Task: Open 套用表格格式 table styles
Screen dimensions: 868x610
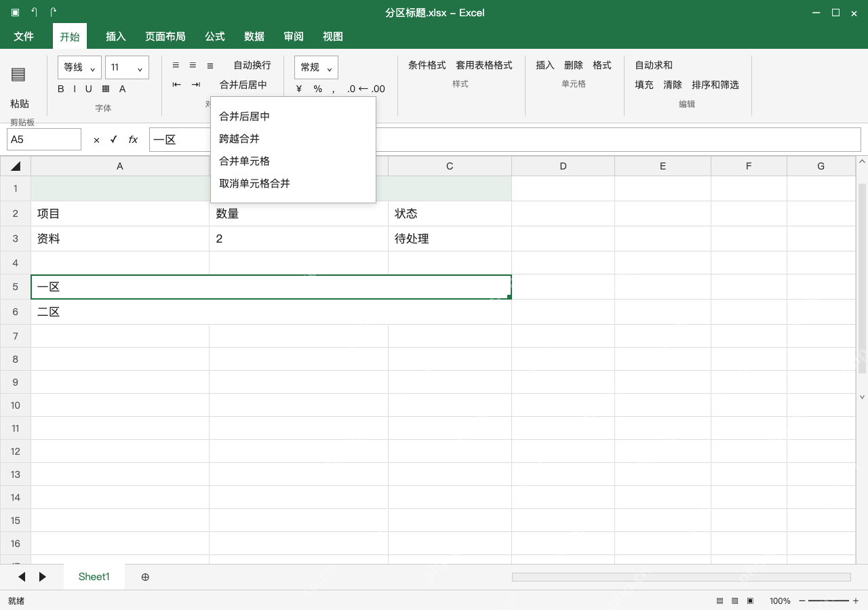Action: point(484,65)
